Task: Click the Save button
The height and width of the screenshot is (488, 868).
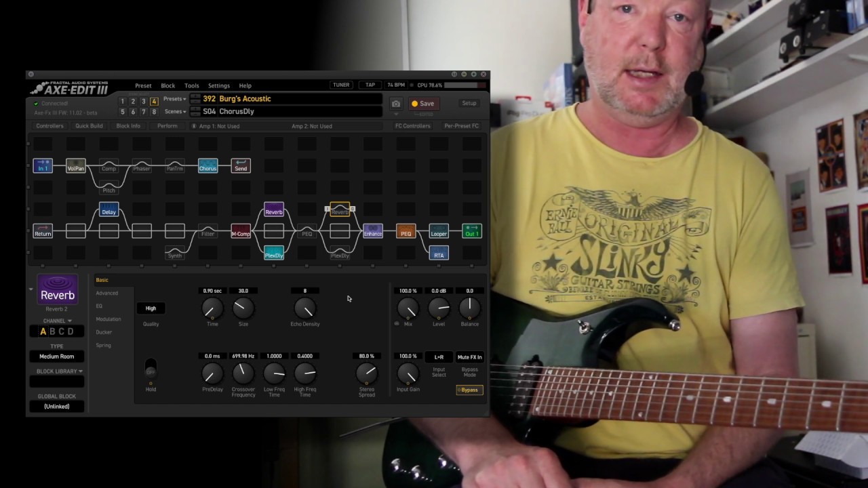Action: 422,104
